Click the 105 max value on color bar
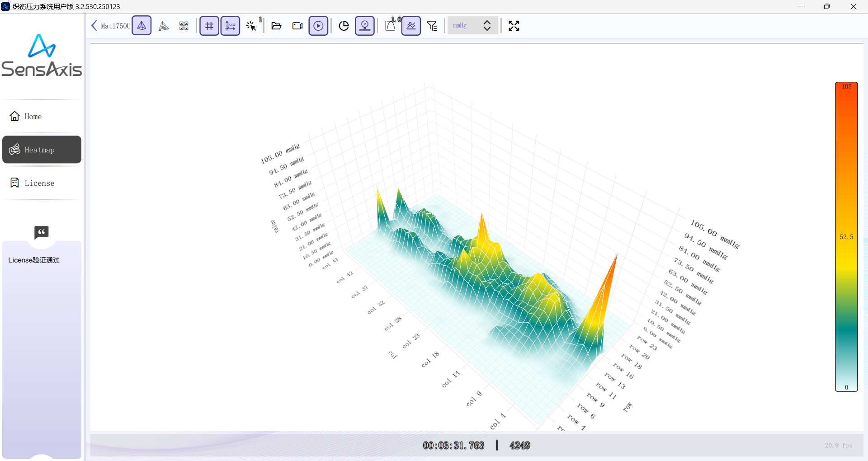This screenshot has height=461, width=868. coord(847,86)
